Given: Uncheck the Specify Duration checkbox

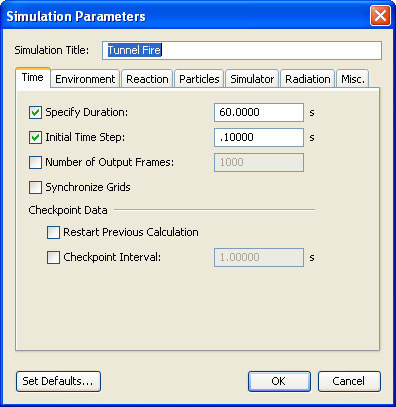Looking at the screenshot, I should pos(35,113).
